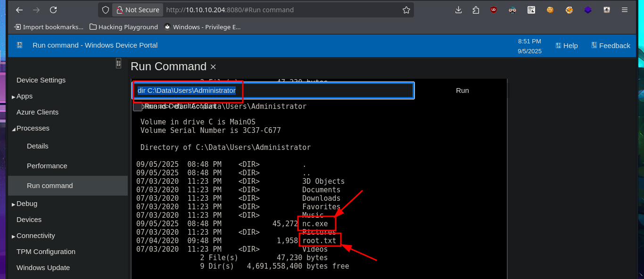Bookmark this page with the star icon

click(406, 10)
